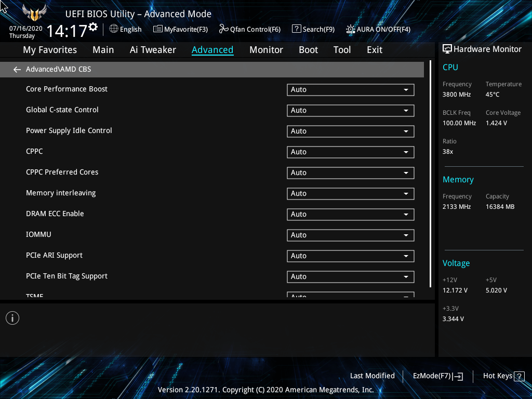Switch to the Main tab

(x=103, y=50)
